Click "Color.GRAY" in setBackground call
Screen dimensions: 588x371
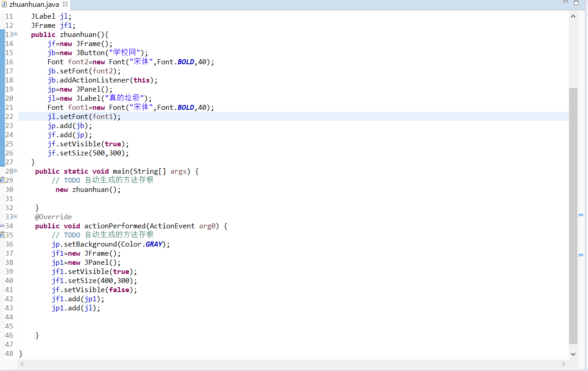tap(142, 244)
